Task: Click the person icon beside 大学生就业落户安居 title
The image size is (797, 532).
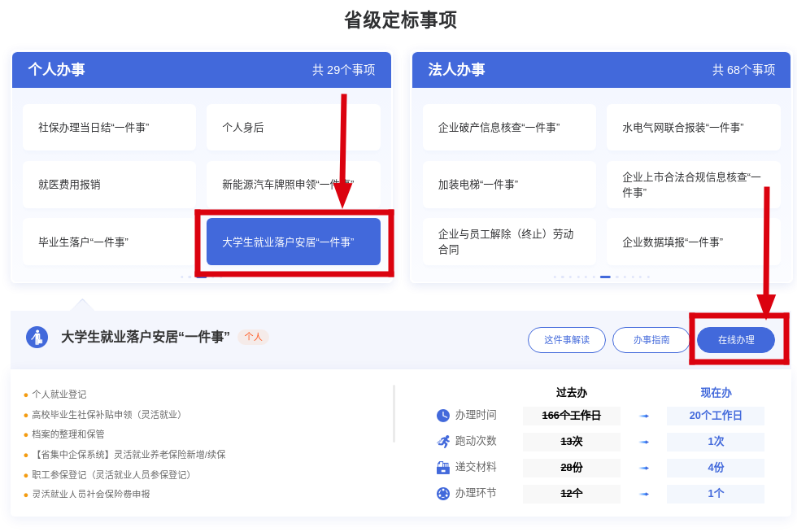Action: [37, 337]
